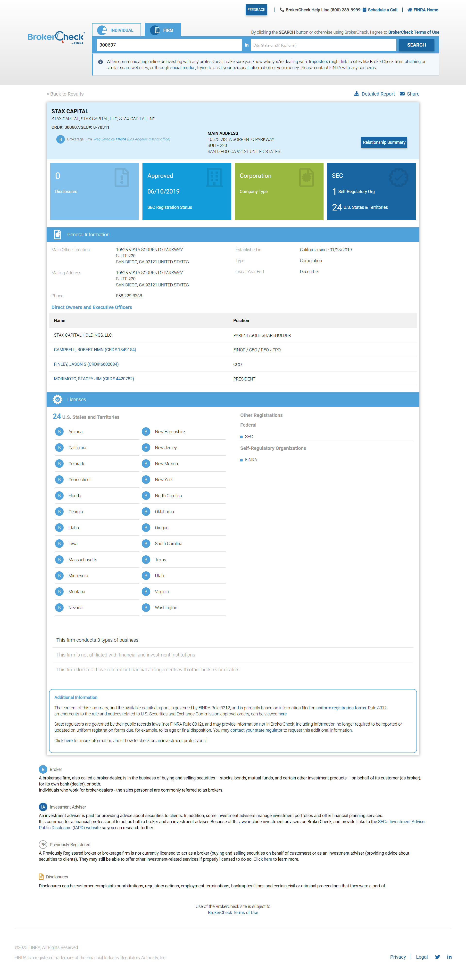Click the B badge beside Florida

(59, 495)
